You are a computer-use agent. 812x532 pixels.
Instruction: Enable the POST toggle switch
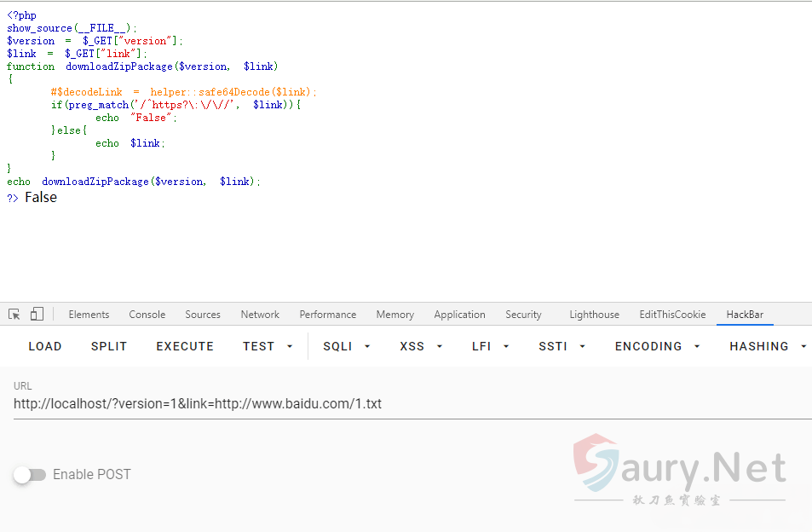(30, 475)
